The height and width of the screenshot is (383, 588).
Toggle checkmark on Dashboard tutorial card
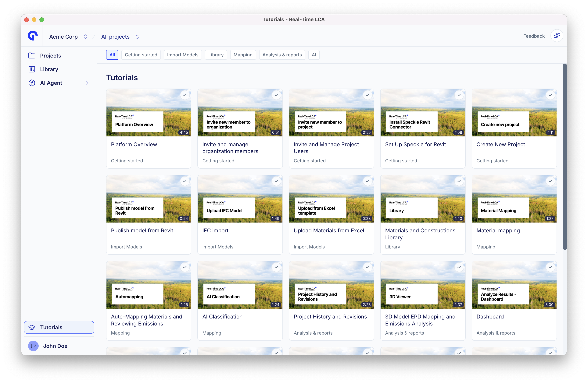550,267
